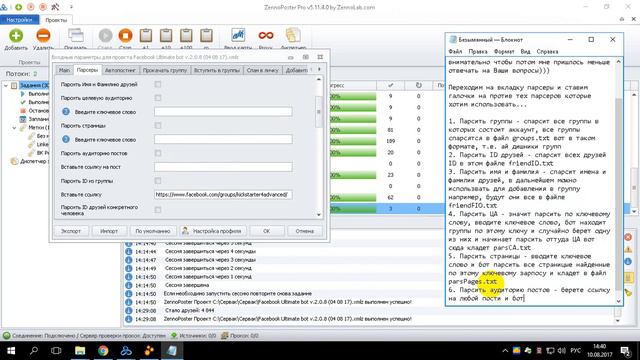Screen dimensions: 640x360
Task: Click the red error filter icon in log panel
Action: click(x=628, y=237)
